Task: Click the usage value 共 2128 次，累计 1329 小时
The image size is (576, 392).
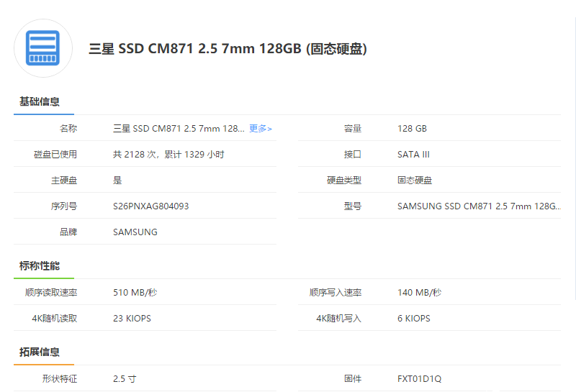Action: point(168,155)
